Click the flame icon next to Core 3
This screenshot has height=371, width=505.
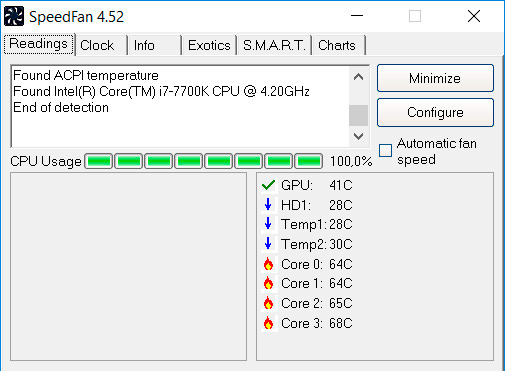(268, 323)
